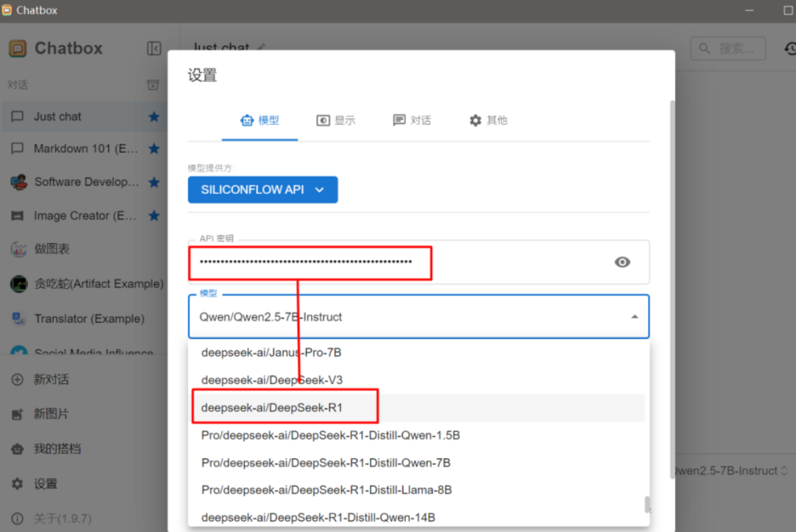Viewport: 796px width, 532px height.
Task: Click the archive conversations icon beside 对话
Action: tap(153, 85)
